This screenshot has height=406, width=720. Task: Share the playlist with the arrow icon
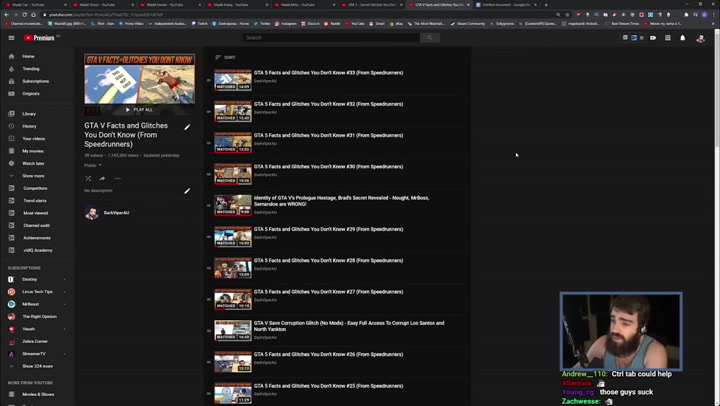coord(102,179)
